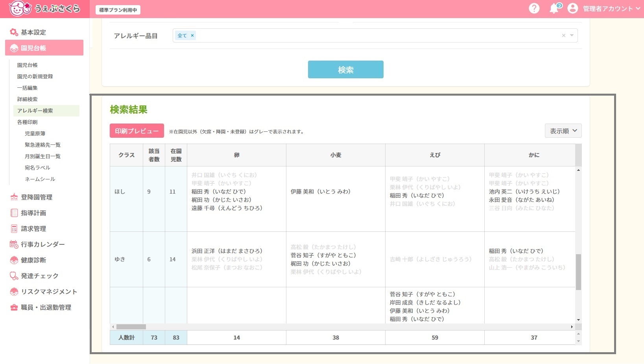
Task: Open the help question mark icon
Action: (534, 8)
